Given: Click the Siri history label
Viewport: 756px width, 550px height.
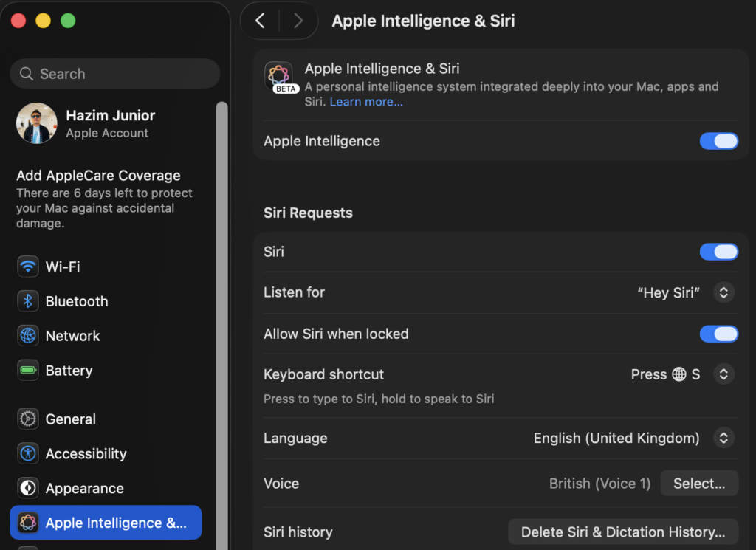Looking at the screenshot, I should click(x=298, y=532).
